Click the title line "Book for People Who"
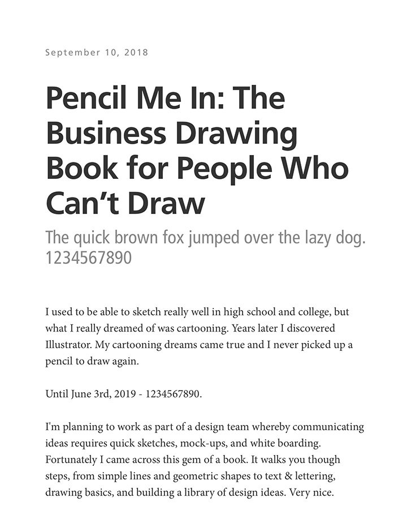Screen dimensions: 407x532 tap(197, 168)
